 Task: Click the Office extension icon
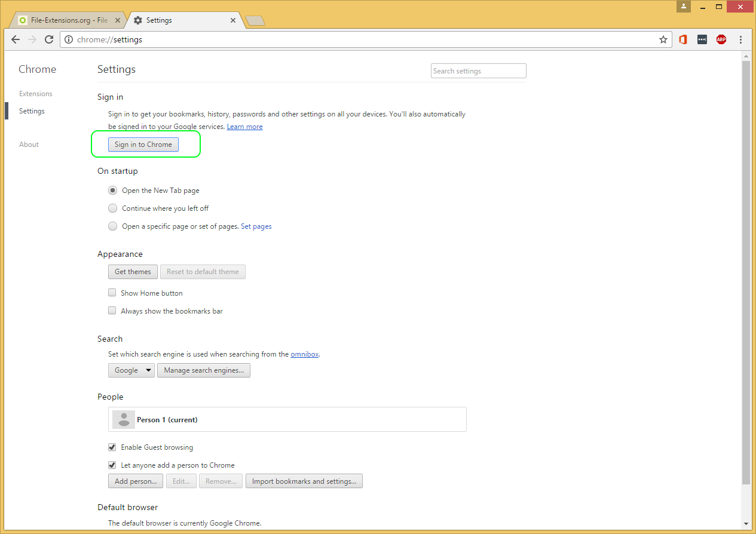(682, 39)
